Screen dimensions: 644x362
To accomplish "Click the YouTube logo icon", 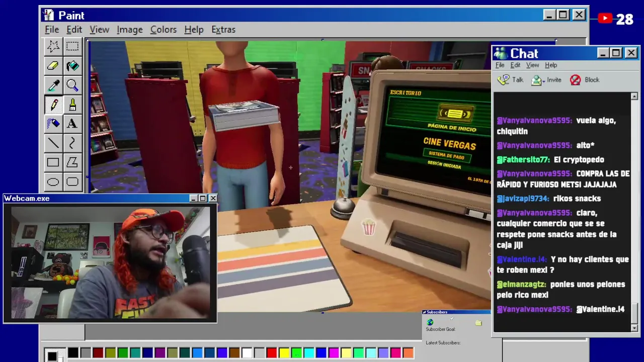I will tap(605, 19).
